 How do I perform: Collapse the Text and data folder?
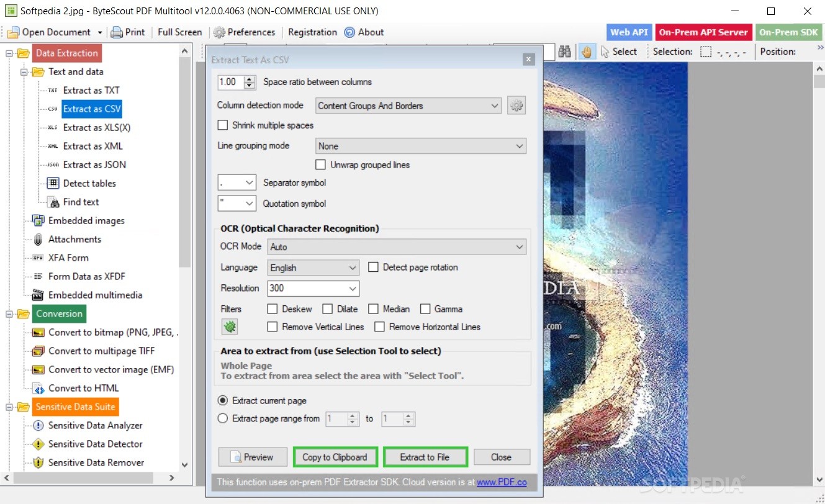point(25,72)
